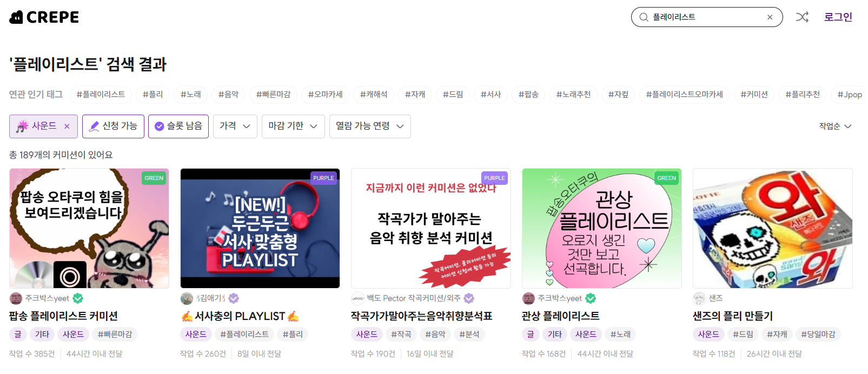Click purple verified badge beside 백도 Pector
868x374 pixels.
click(x=469, y=298)
